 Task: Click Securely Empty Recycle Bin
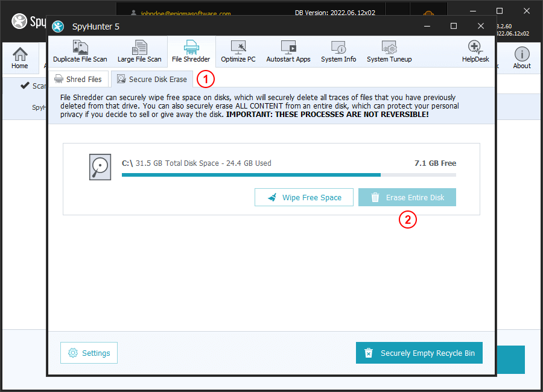pos(419,353)
